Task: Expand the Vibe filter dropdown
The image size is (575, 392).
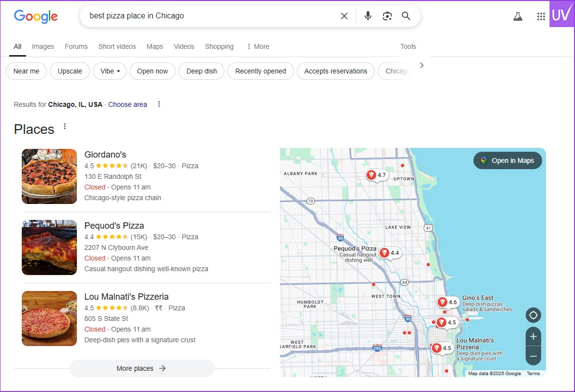Action: coord(110,71)
